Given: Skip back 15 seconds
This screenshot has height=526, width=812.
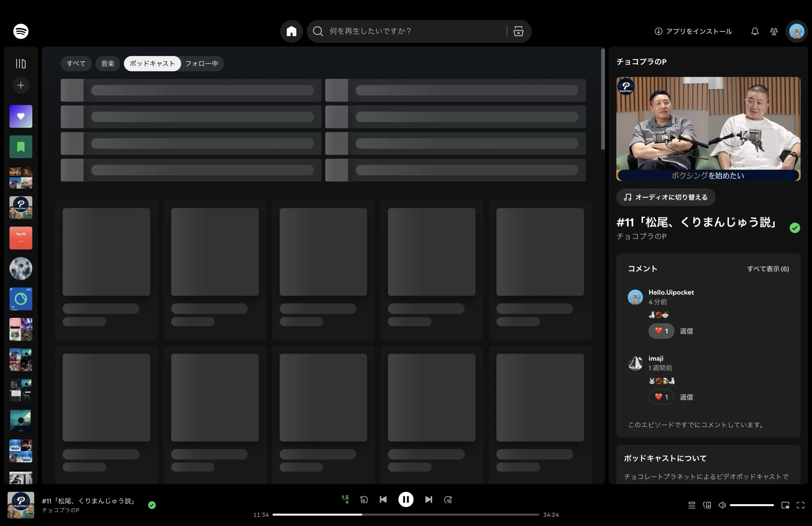Looking at the screenshot, I should tap(364, 500).
